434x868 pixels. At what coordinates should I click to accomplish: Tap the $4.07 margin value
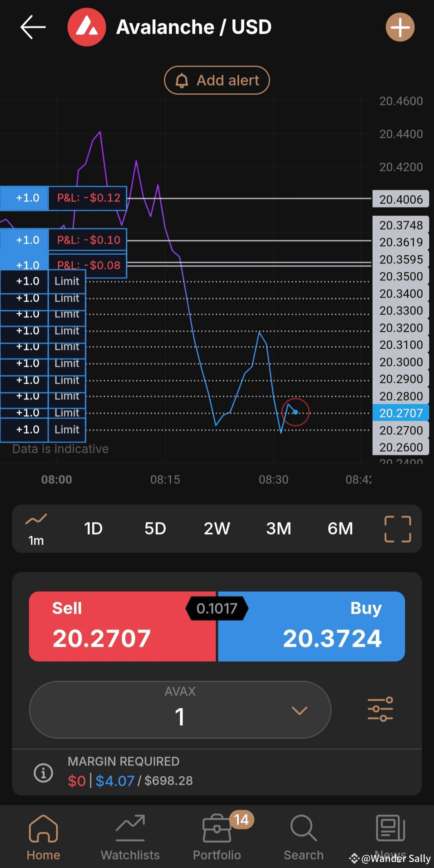click(x=115, y=781)
